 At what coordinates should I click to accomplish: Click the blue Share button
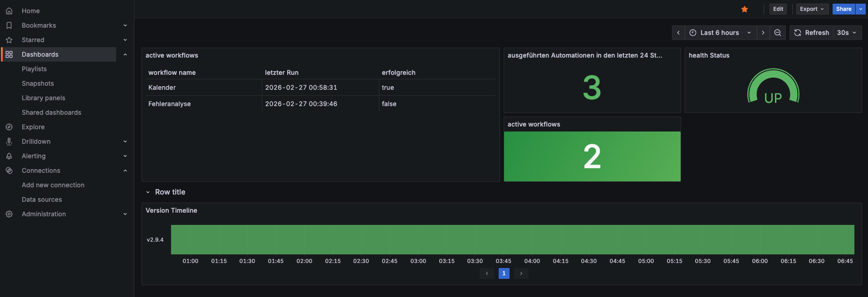coord(843,9)
